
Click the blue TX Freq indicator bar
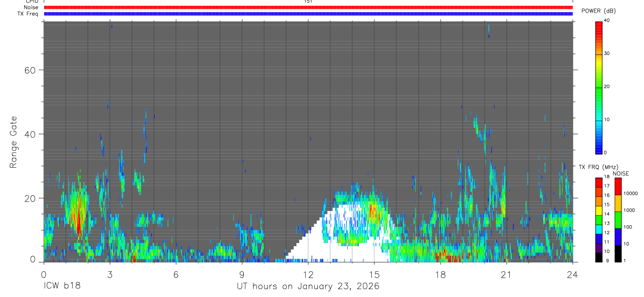pos(308,14)
